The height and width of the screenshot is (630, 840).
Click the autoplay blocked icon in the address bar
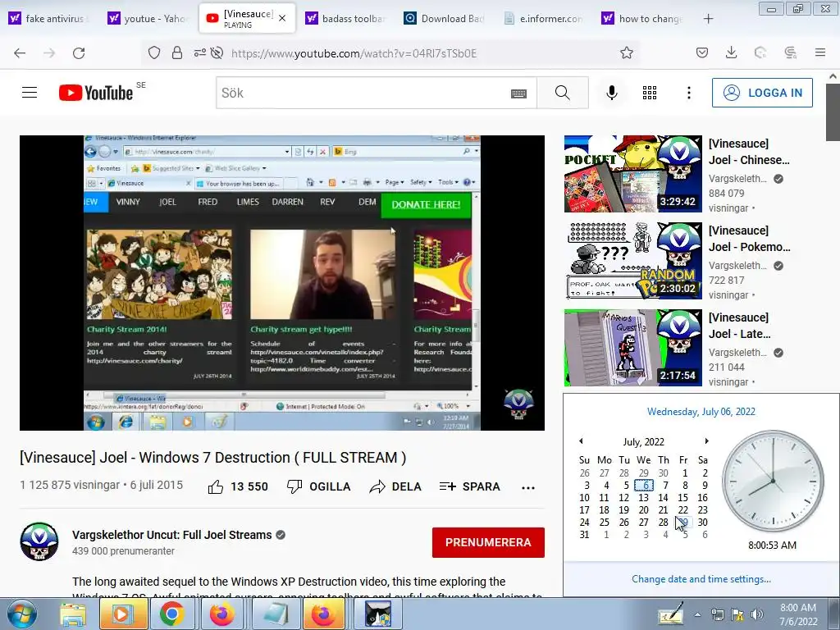coord(217,53)
